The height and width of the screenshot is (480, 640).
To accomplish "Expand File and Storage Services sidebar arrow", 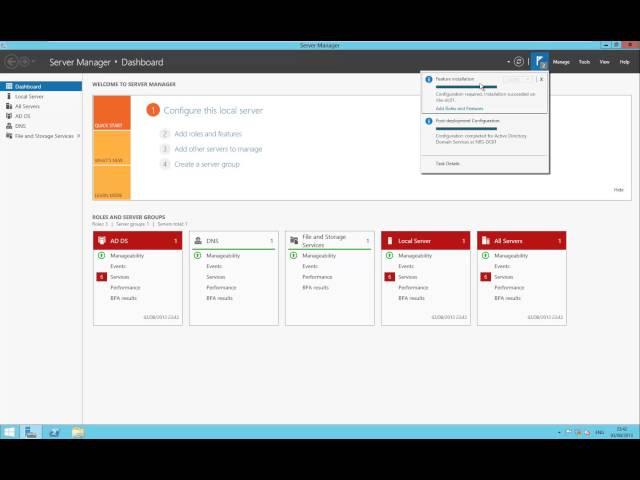I will [x=78, y=136].
